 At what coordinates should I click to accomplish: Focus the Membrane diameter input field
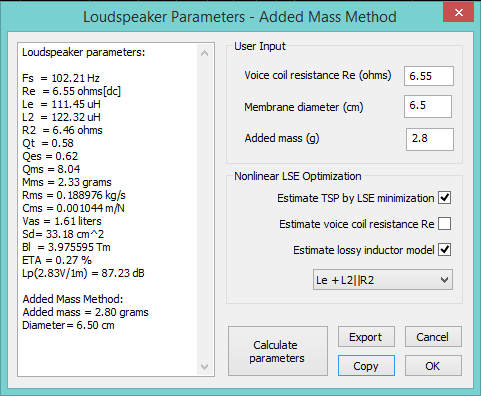tap(428, 106)
